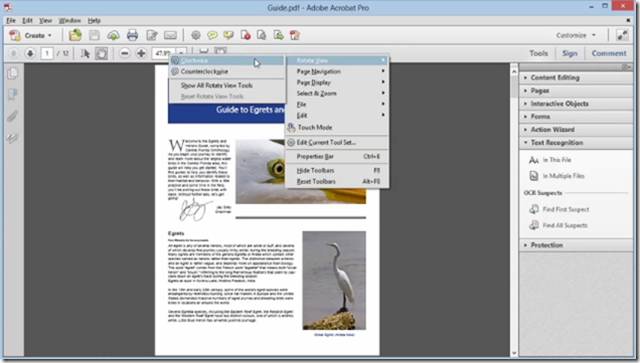This screenshot has height=363, width=640.
Task: Click the insert pages icon with green arrow
Action: [x=278, y=35]
